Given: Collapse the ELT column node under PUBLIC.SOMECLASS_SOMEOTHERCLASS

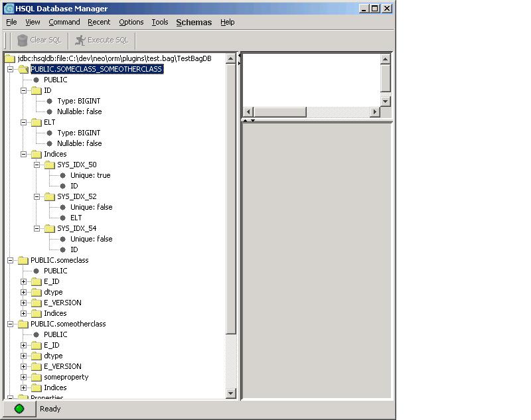Looking at the screenshot, I should coord(23,122).
